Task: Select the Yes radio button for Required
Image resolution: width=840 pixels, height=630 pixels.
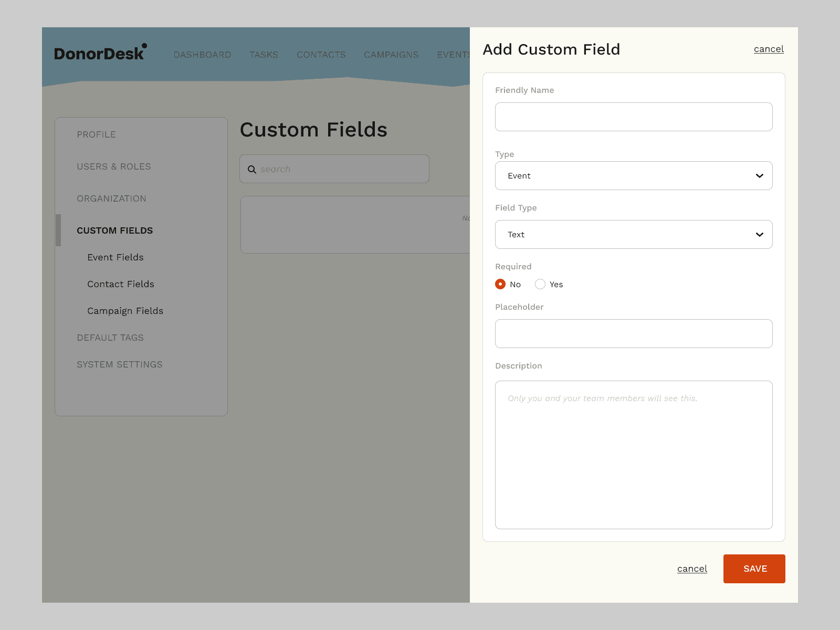Action: [x=540, y=284]
